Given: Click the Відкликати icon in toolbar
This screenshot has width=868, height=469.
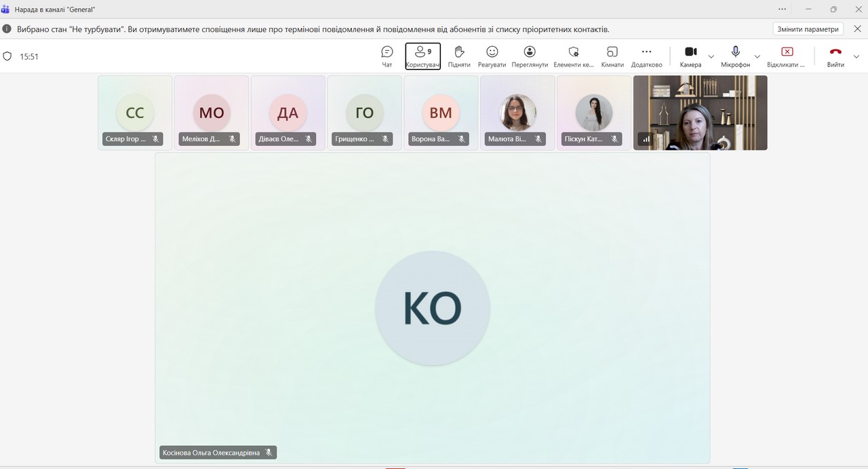Looking at the screenshot, I should coord(787,52).
